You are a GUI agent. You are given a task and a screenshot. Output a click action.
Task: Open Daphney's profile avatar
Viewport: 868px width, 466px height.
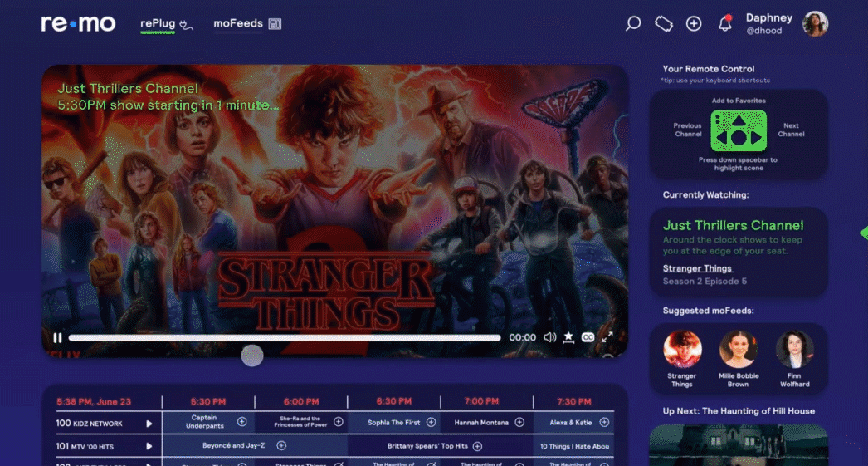tap(815, 24)
